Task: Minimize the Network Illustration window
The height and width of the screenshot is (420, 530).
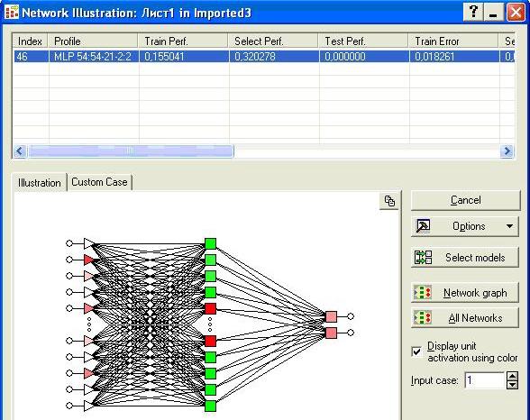Action: (494, 13)
